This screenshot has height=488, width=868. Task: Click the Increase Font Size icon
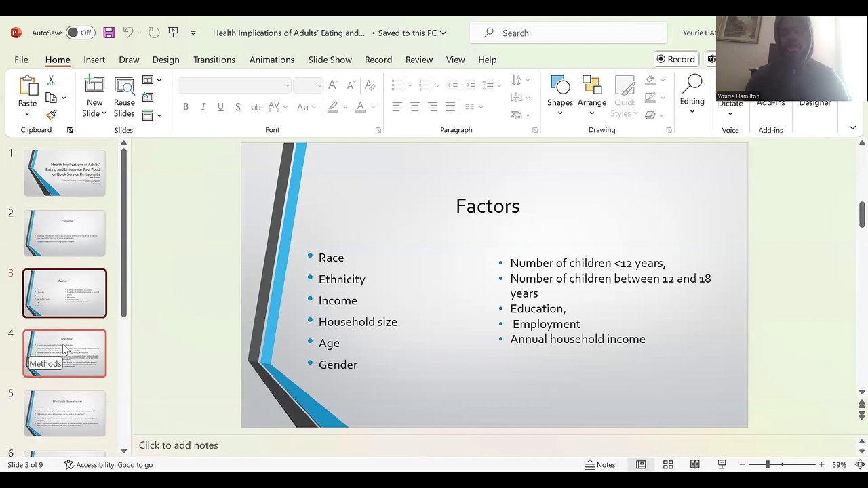(x=333, y=85)
